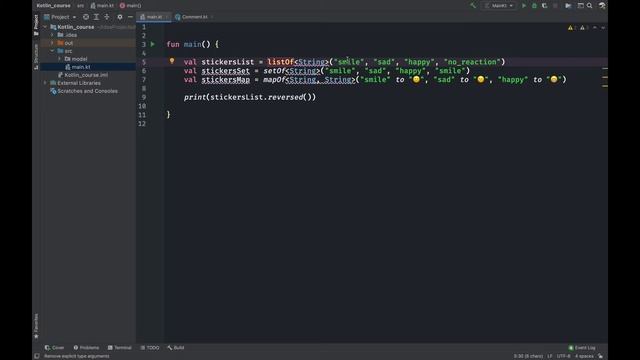Select the model package in tree
The image size is (640, 360).
tap(76, 59)
